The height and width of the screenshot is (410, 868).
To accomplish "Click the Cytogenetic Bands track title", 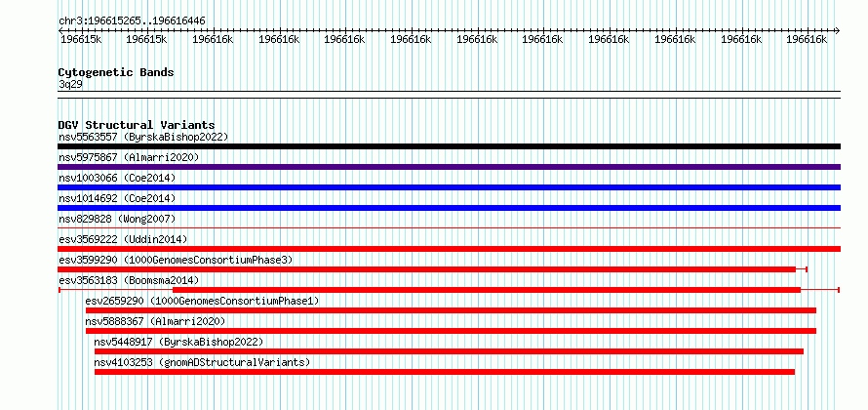I will (x=116, y=72).
